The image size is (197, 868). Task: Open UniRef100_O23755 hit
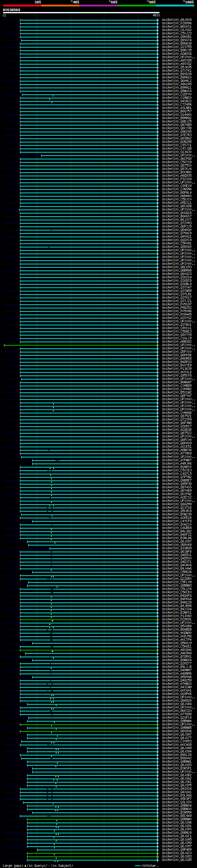tap(177, 47)
